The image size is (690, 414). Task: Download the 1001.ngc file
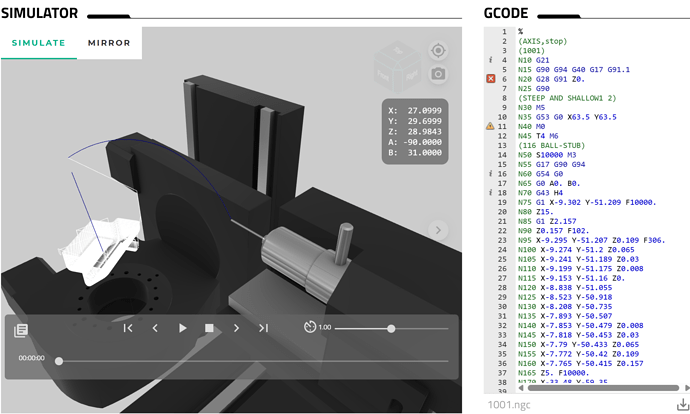682,404
